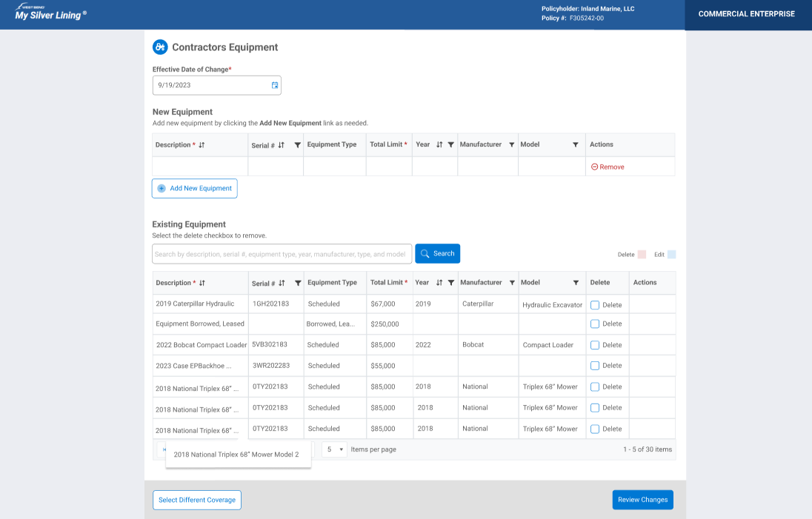
Task: Click the '1 - 5 of 30 items' text
Action: click(x=648, y=449)
